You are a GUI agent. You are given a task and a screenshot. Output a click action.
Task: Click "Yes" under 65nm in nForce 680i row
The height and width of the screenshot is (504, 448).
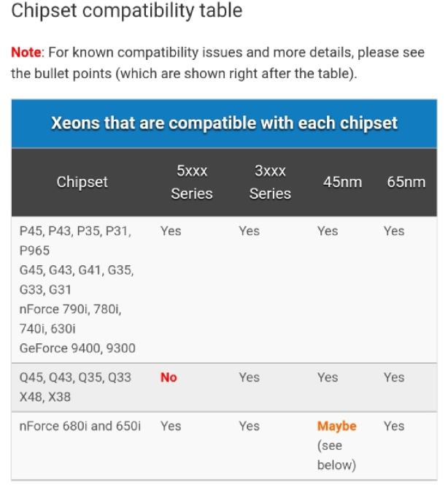pyautogui.click(x=394, y=426)
